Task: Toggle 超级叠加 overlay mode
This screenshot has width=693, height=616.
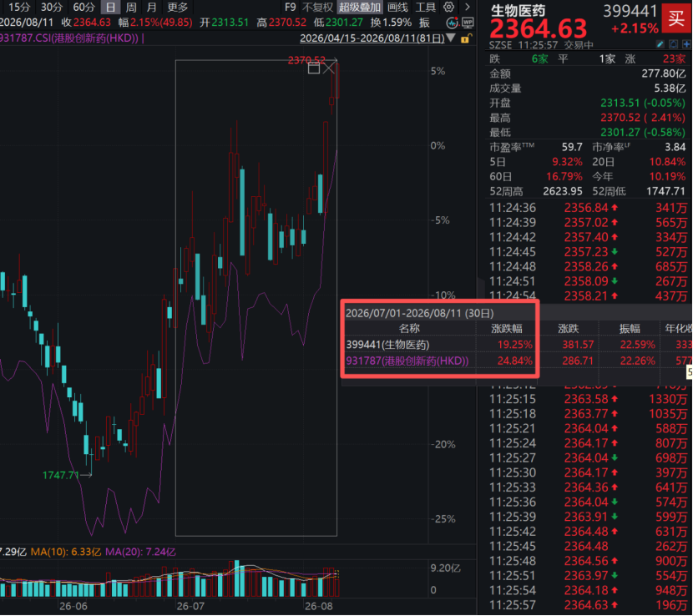Action: pyautogui.click(x=360, y=7)
